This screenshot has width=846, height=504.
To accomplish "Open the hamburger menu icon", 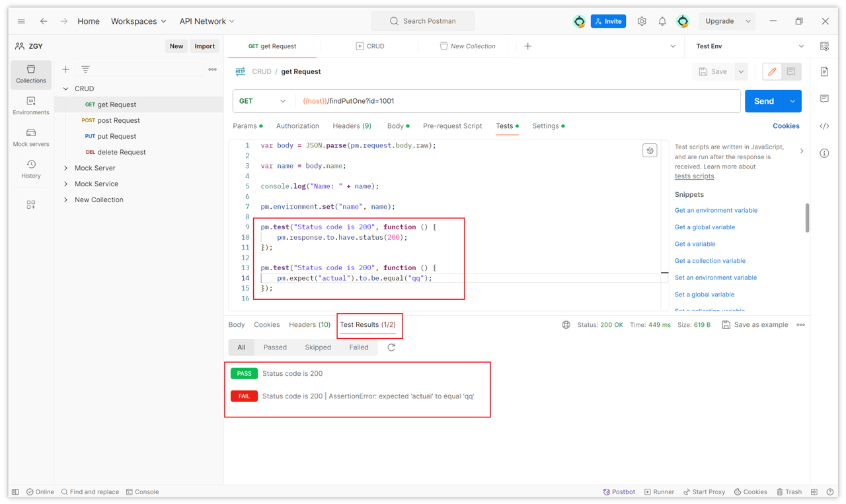I will tap(21, 21).
